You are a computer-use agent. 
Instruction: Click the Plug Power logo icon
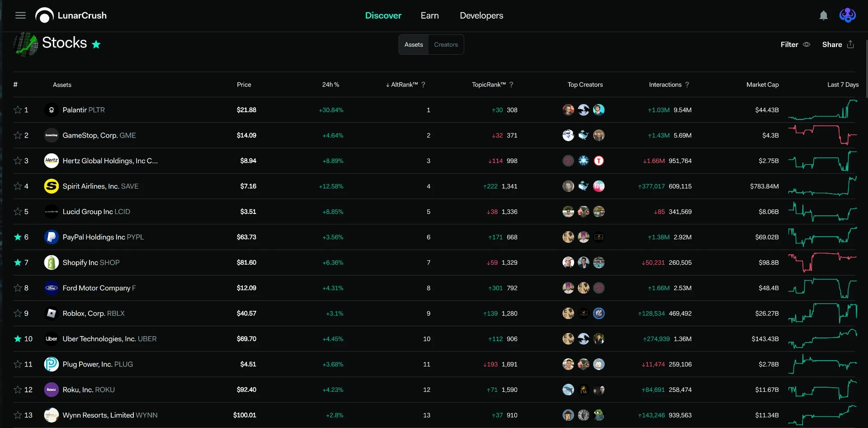pos(52,364)
